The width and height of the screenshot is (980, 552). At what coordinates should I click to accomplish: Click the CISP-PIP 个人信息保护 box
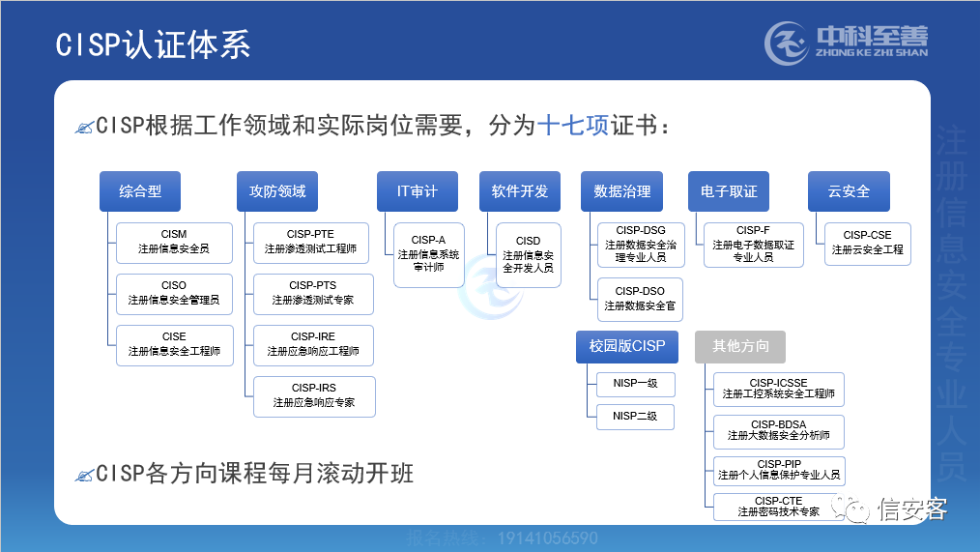coord(779,471)
